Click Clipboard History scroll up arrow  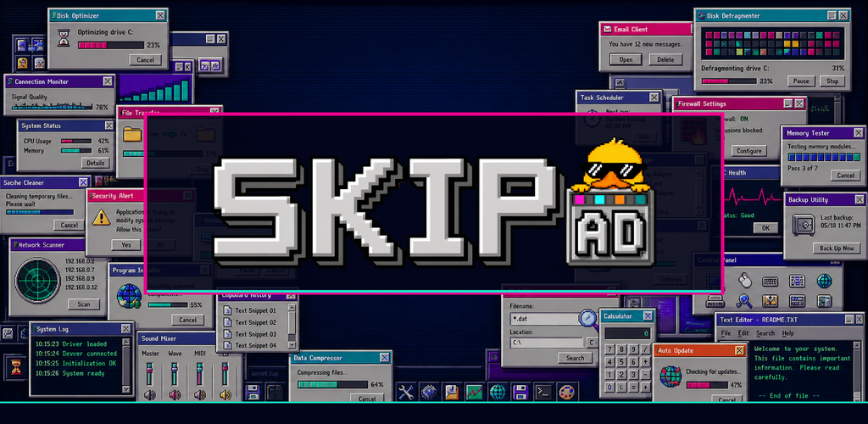click(x=292, y=308)
